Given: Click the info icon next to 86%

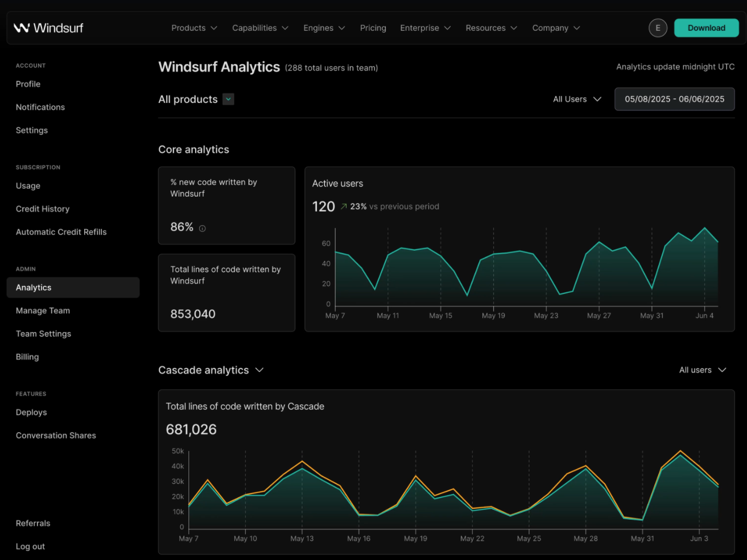Looking at the screenshot, I should [x=202, y=229].
